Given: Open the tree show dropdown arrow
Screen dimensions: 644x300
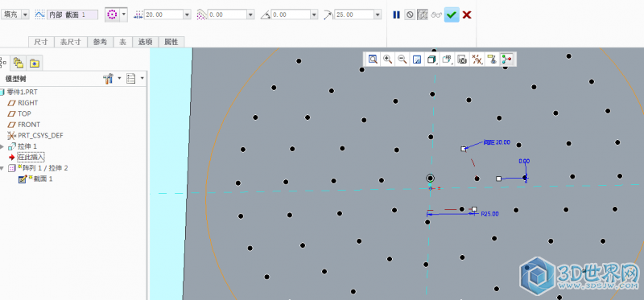Looking at the screenshot, I should (x=142, y=78).
